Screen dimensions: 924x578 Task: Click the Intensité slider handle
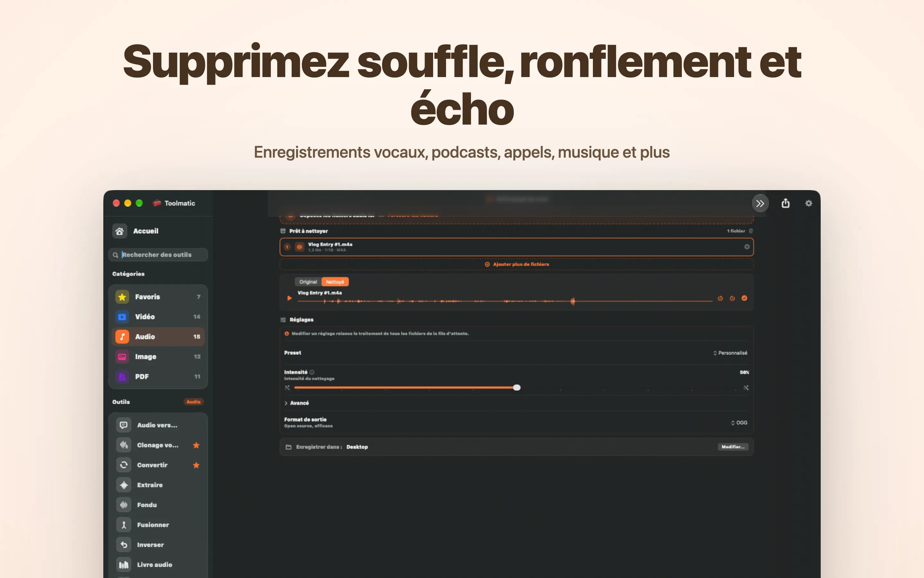coord(517,388)
